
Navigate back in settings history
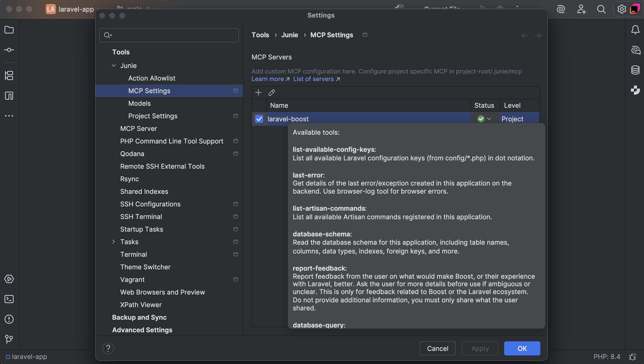tap(525, 36)
